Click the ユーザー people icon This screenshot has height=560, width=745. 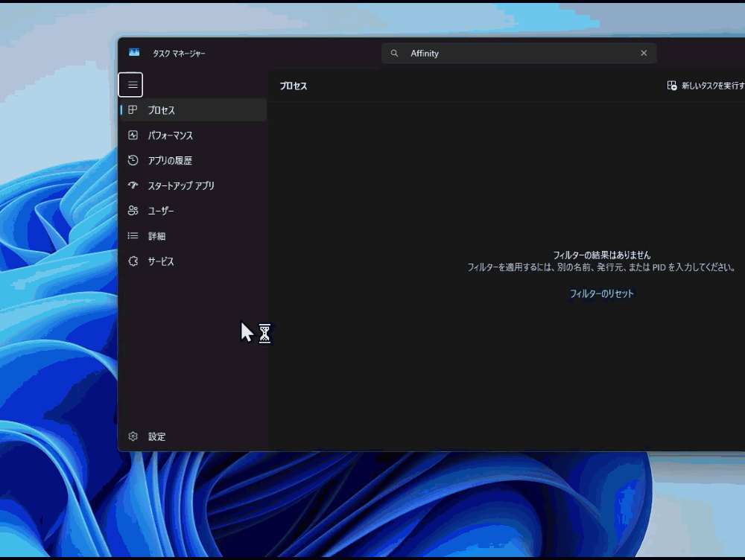point(133,211)
